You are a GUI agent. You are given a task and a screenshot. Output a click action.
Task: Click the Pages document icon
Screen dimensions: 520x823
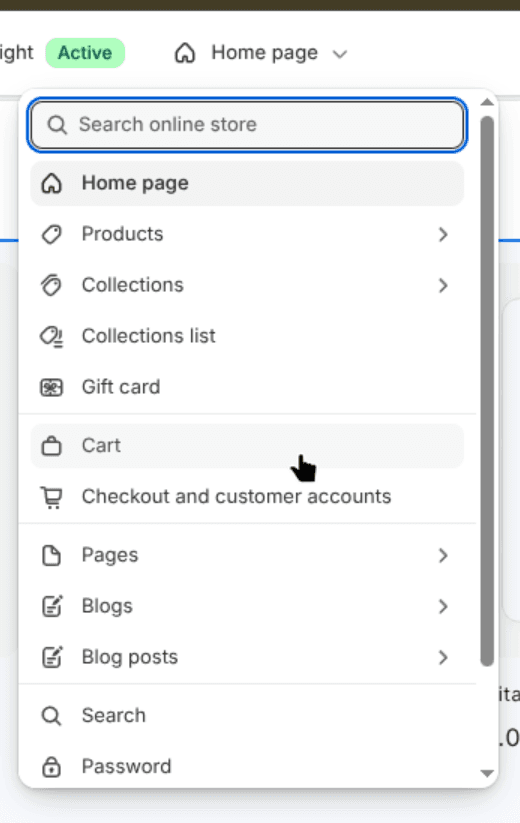(x=51, y=555)
